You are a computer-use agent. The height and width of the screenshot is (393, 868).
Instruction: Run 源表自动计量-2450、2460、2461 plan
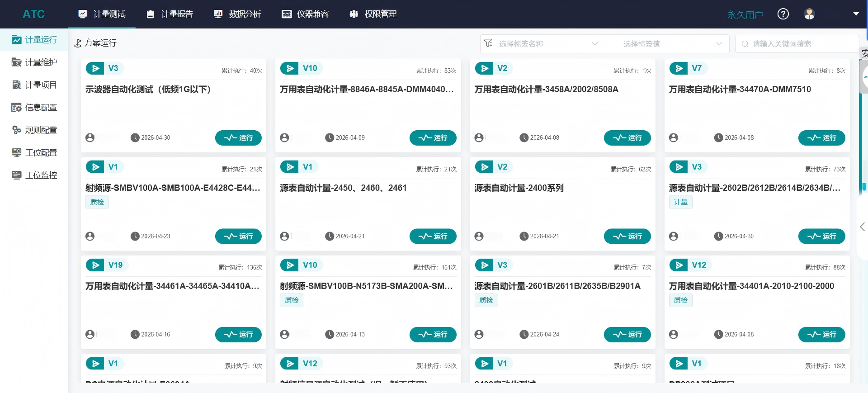[433, 236]
